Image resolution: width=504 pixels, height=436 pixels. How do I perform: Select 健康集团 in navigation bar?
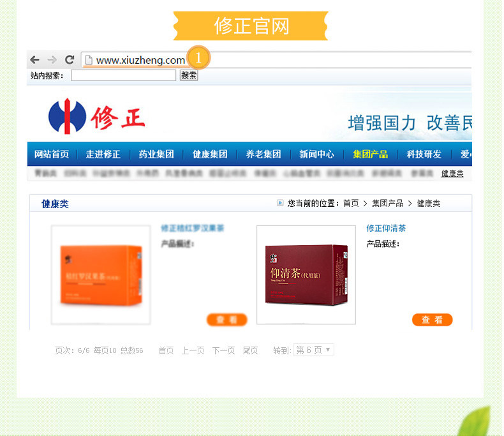click(210, 154)
